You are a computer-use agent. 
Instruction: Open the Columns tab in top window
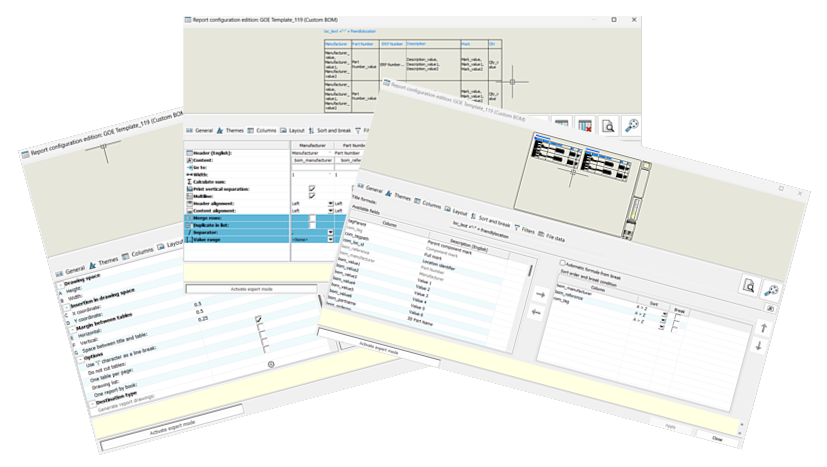click(262, 130)
